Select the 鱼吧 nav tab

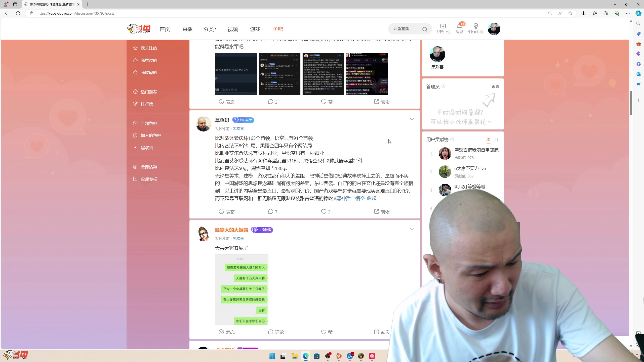(278, 29)
